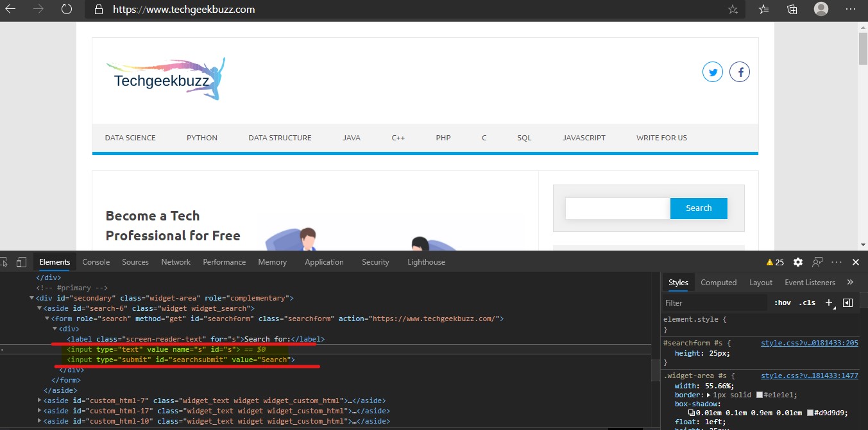868x430 pixels.
Task: Toggle device emulation icon in DevTools
Action: (x=21, y=262)
